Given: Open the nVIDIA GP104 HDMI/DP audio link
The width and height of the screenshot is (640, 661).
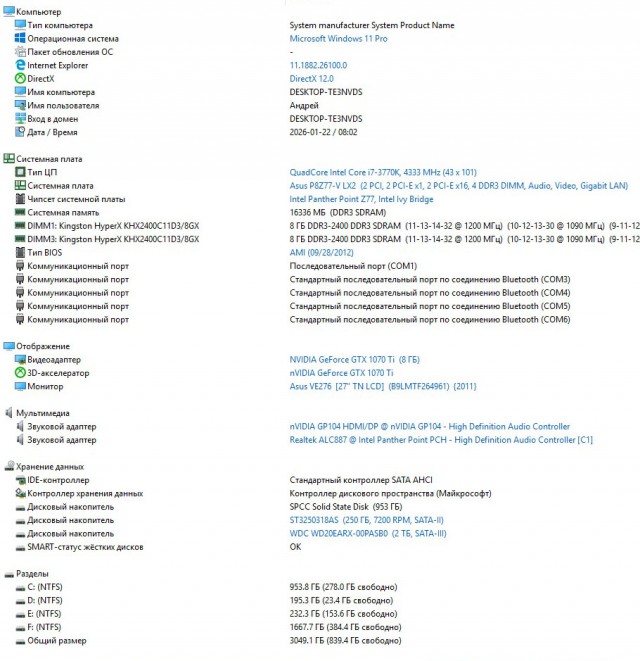Looking at the screenshot, I should pyautogui.click(x=430, y=427).
